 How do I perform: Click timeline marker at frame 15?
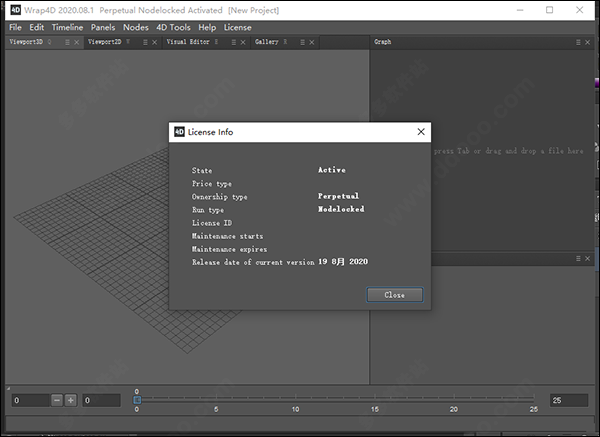tap(375, 409)
